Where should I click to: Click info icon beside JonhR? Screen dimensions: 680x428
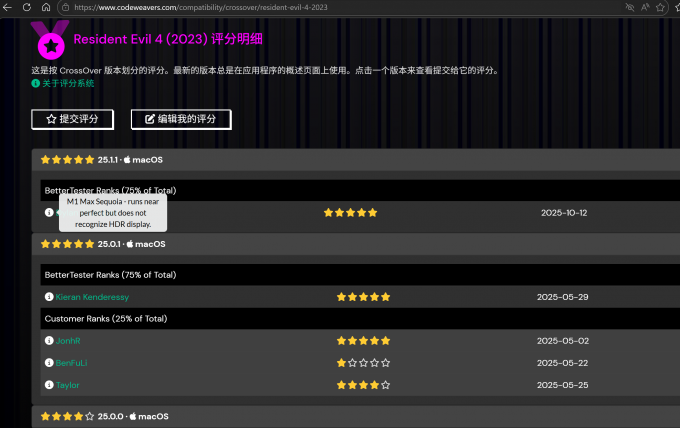[49, 341]
